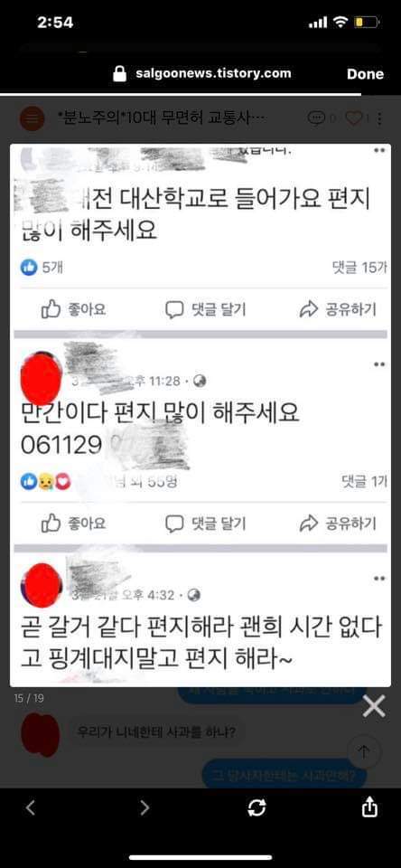Close the image viewer with X
This screenshot has width=401, height=868.
click(x=374, y=706)
